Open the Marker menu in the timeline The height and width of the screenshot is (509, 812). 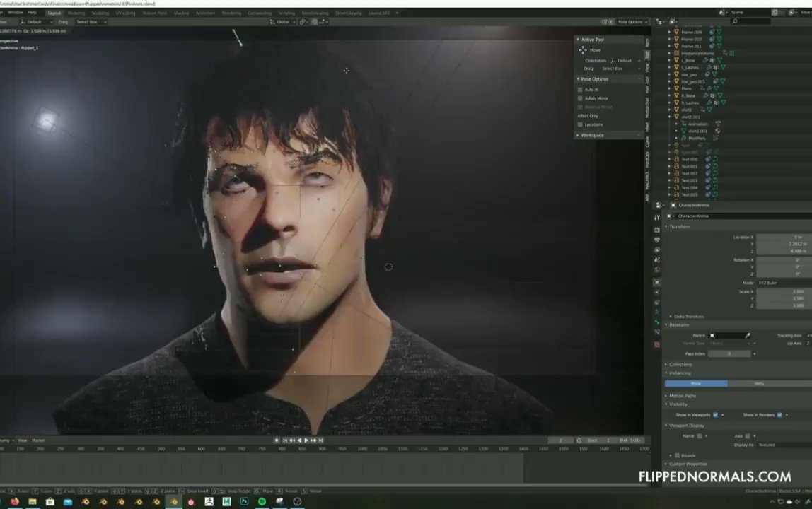point(38,440)
